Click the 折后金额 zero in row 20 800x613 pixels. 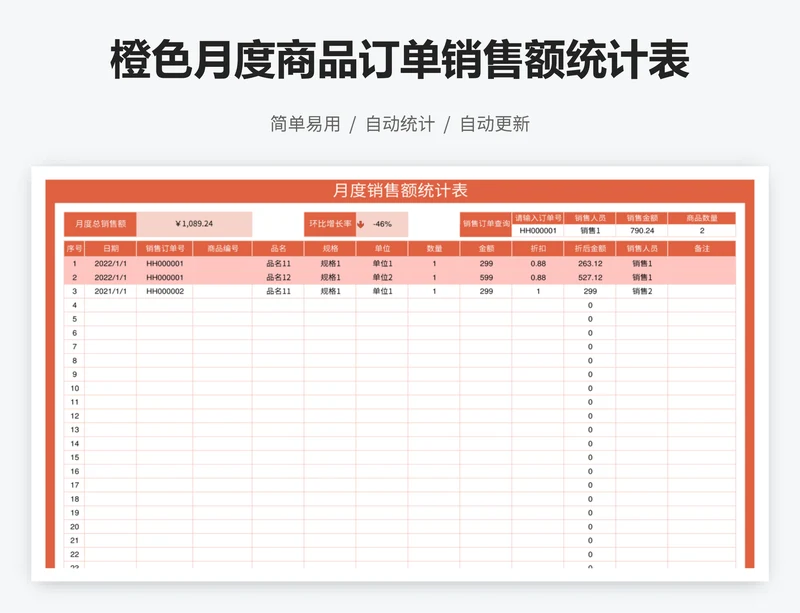click(x=590, y=527)
